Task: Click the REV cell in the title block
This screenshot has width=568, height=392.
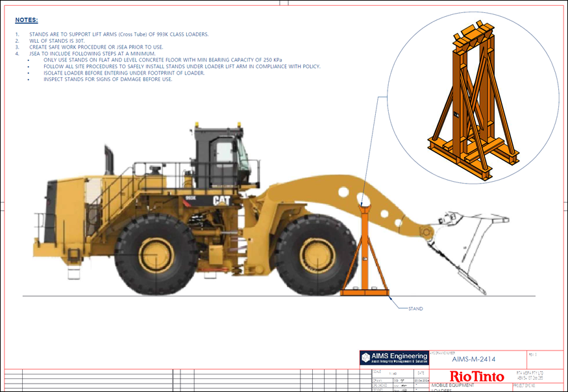Action: pos(545,360)
